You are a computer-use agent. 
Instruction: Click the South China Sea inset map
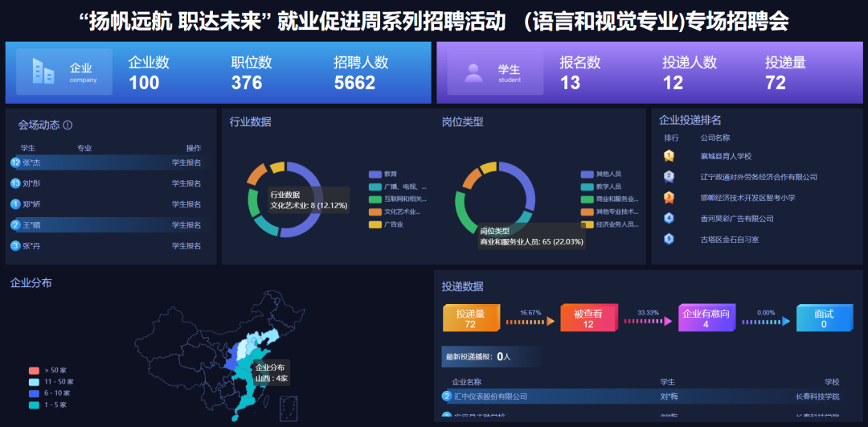[x=288, y=408]
